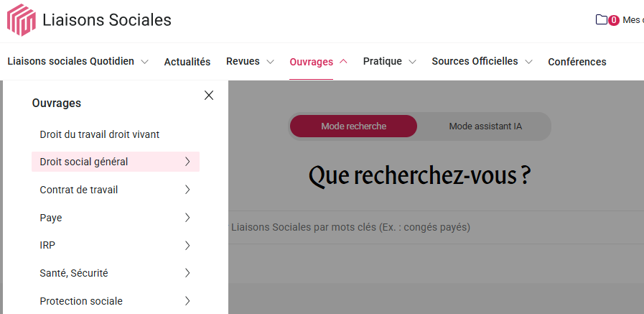The height and width of the screenshot is (314, 644).
Task: Click the Que recherchez-vous ? heading
Action: [420, 176]
